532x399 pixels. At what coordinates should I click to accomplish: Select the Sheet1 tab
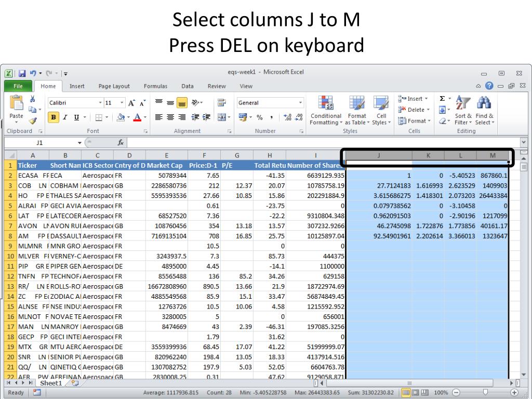[x=51, y=383]
